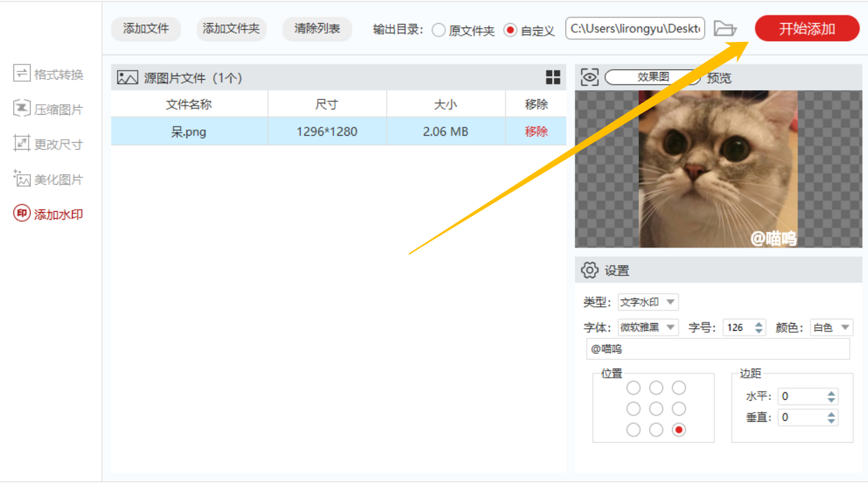Set watermark position to bottom-right
Image resolution: width=868 pixels, height=484 pixels.
[x=679, y=430]
